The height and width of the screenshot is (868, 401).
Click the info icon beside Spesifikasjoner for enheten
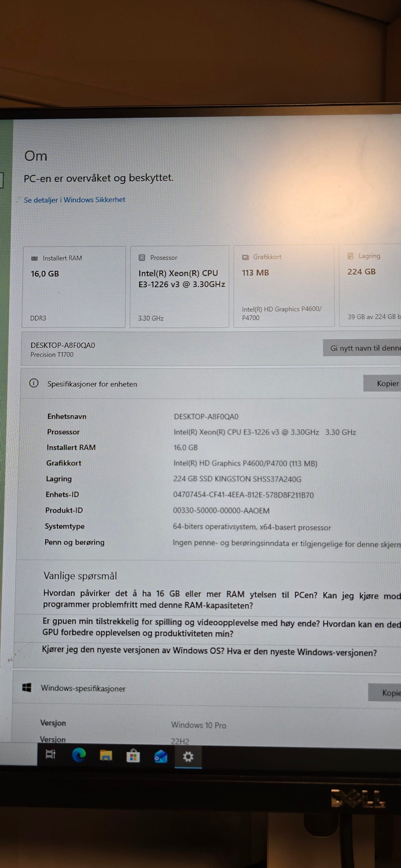(x=34, y=383)
